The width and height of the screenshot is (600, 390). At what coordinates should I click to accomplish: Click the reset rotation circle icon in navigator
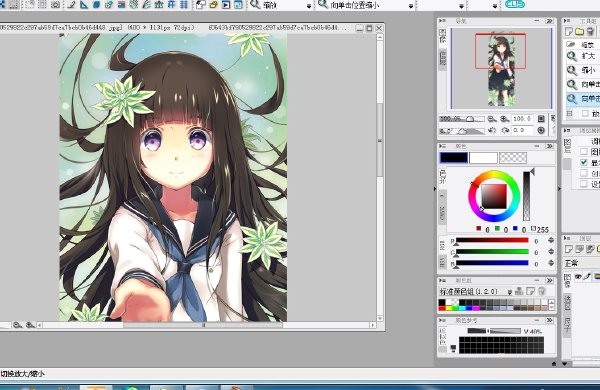(541, 131)
